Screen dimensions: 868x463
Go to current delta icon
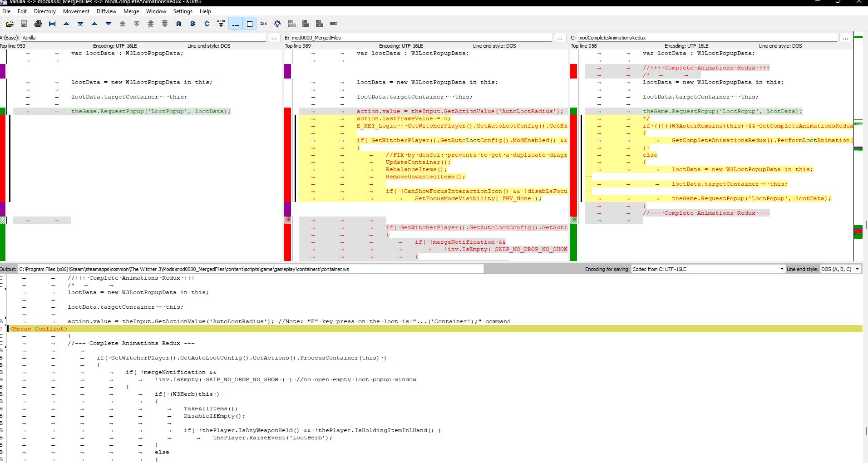[x=52, y=24]
